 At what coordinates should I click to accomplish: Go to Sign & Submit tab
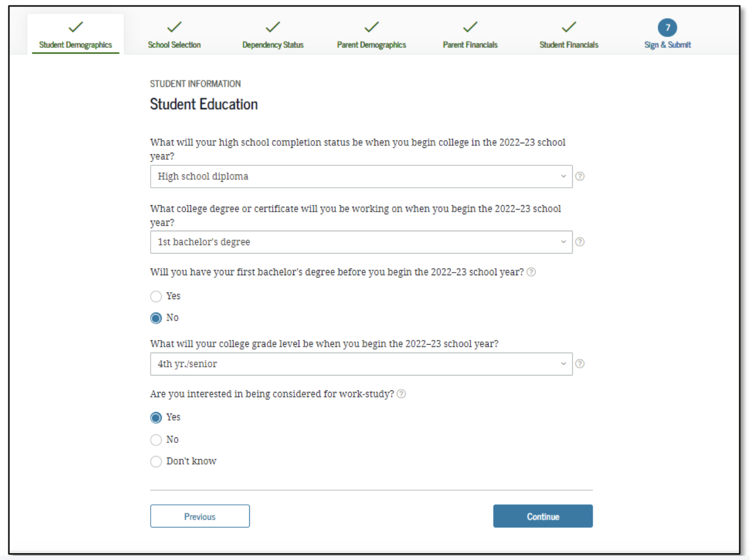click(x=667, y=34)
